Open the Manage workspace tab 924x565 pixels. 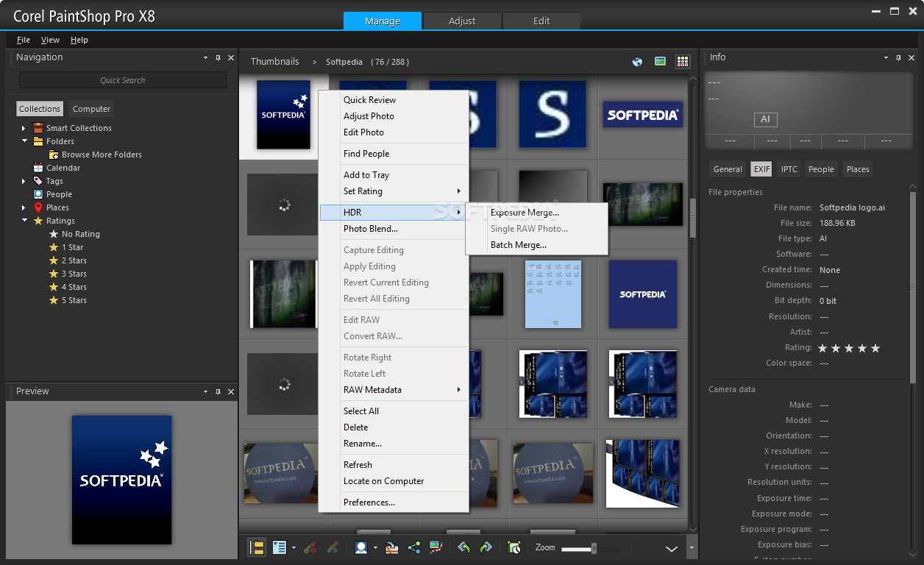pyautogui.click(x=383, y=21)
